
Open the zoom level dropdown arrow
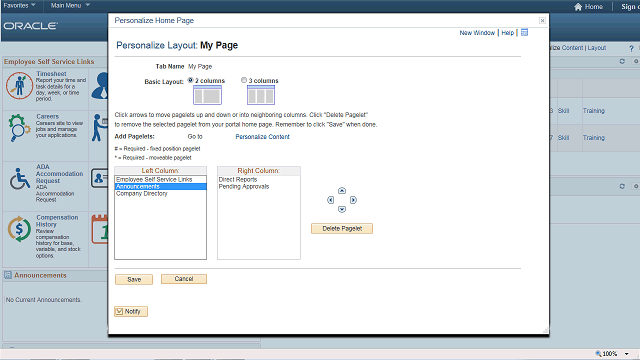(627, 354)
